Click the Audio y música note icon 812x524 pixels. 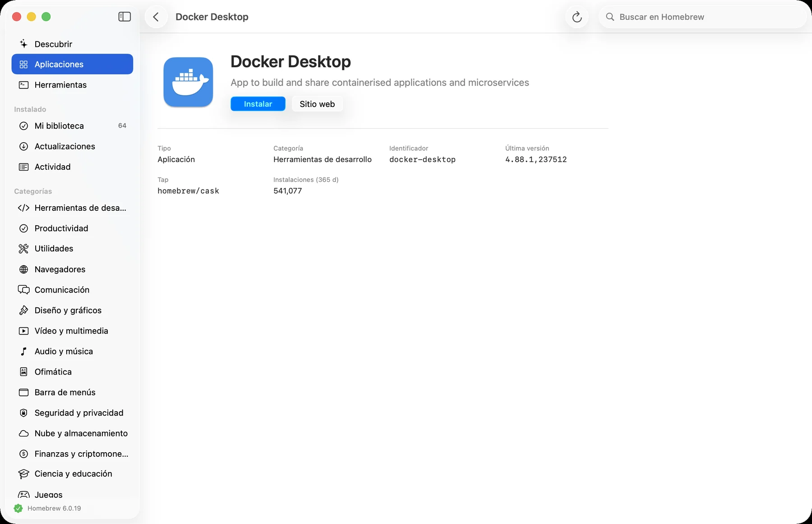tap(23, 351)
